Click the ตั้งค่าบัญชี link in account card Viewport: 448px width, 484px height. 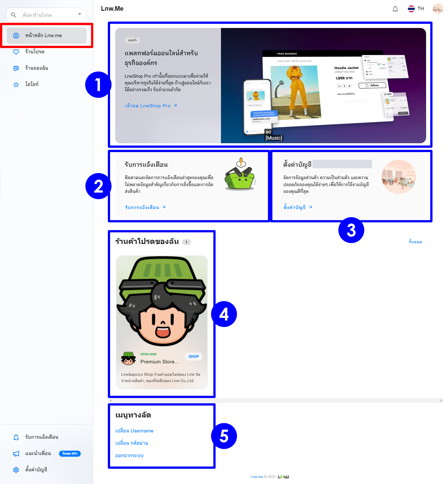297,207
